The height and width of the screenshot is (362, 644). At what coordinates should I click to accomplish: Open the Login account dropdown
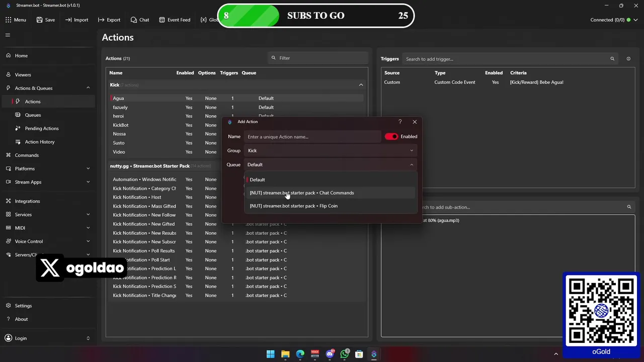tap(48, 338)
